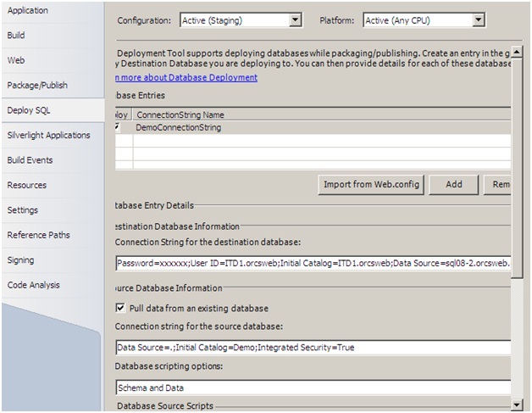Click the Add button
532x413 pixels.
click(453, 184)
